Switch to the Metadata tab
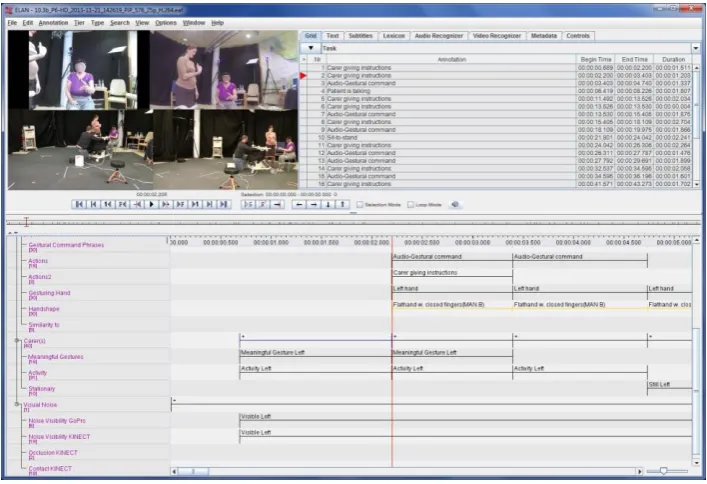The width and height of the screenshot is (707, 484). [x=544, y=36]
